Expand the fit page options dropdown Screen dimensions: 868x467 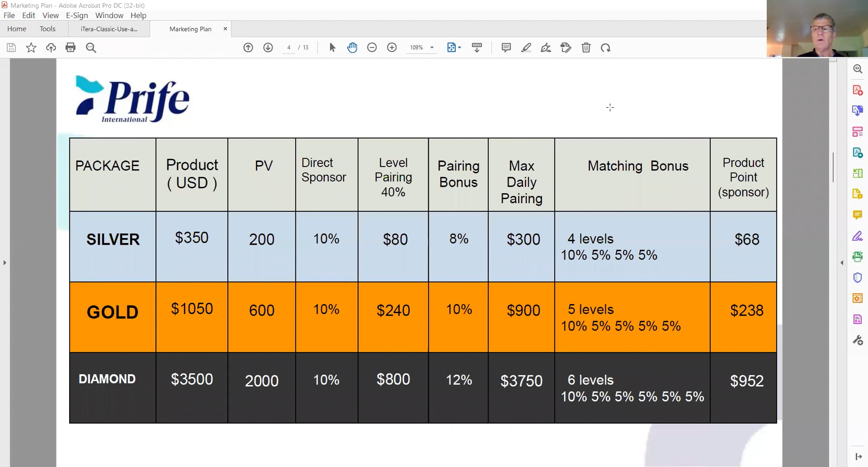pyautogui.click(x=460, y=47)
